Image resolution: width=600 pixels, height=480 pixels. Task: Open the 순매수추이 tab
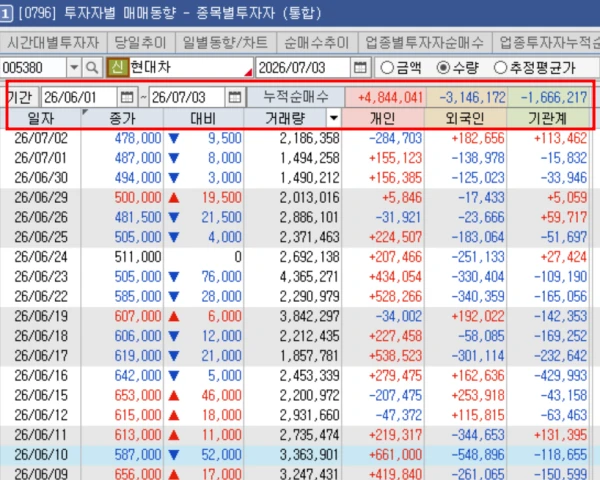click(x=316, y=42)
